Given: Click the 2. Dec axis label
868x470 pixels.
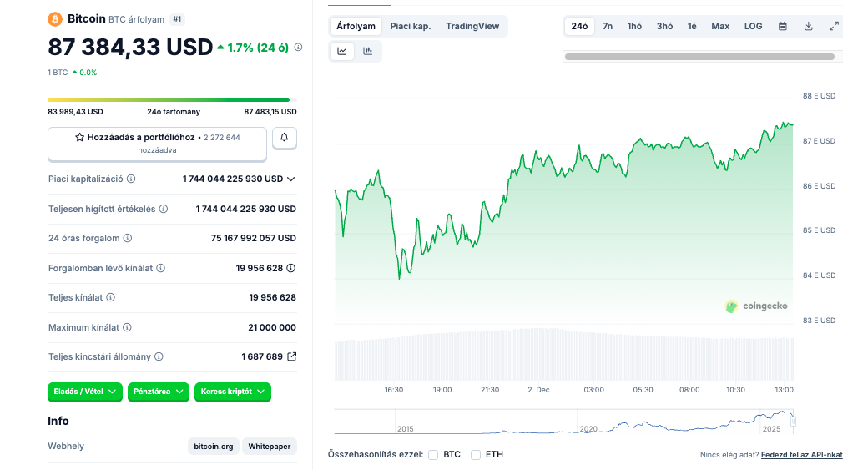Looking at the screenshot, I should tap(538, 390).
